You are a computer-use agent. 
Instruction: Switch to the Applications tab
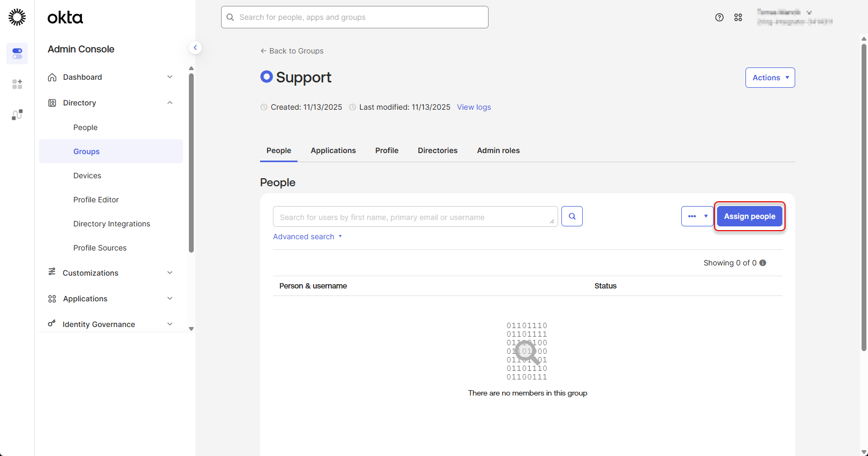click(333, 150)
